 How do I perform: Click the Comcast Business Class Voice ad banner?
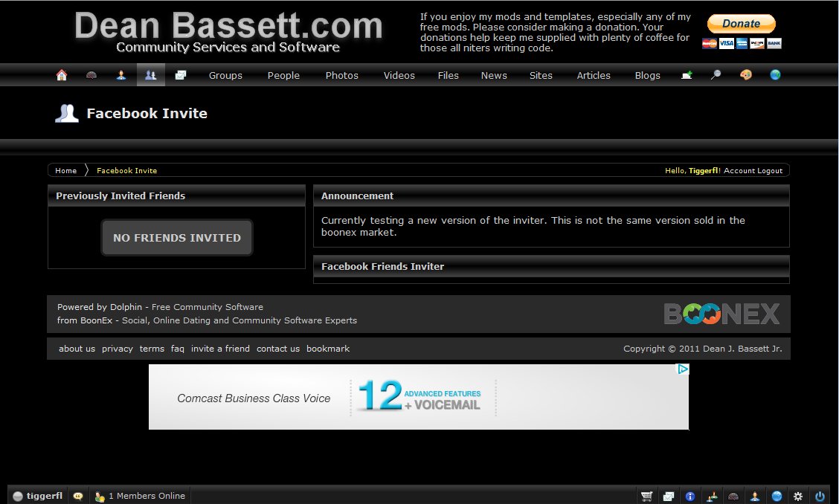(419, 397)
